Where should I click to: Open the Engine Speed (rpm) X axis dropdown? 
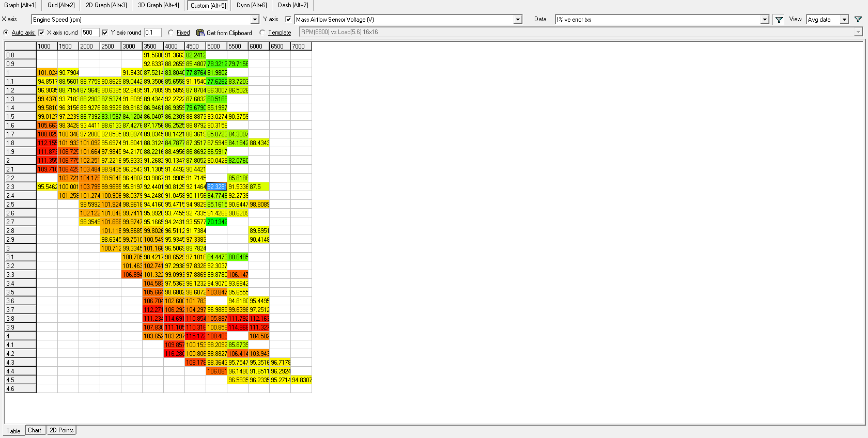click(x=255, y=20)
